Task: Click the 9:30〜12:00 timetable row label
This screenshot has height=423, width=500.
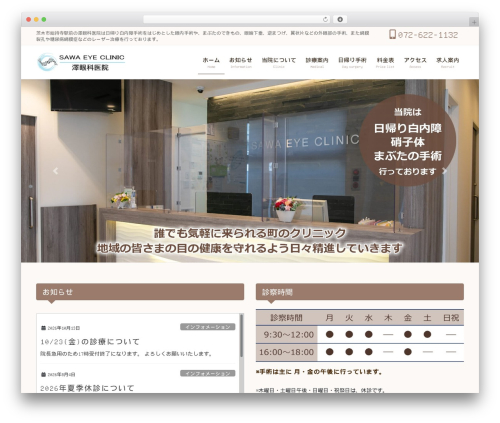Action: pyautogui.click(x=287, y=335)
